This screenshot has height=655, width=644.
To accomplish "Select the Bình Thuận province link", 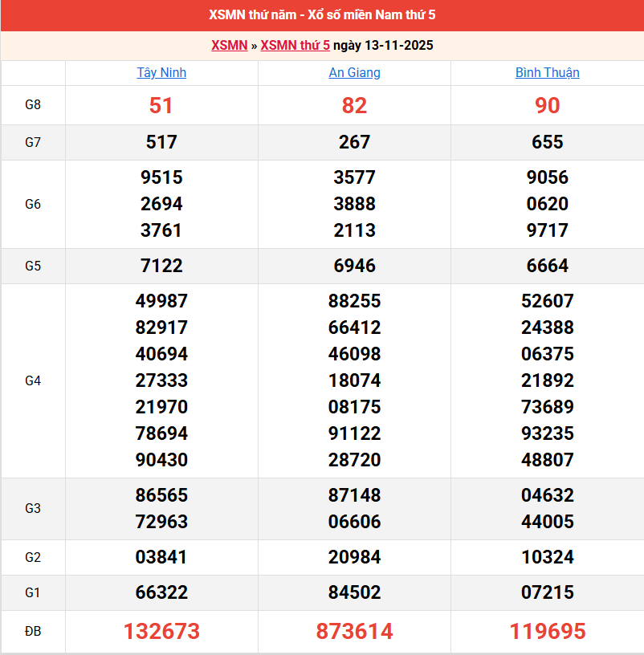I will click(x=547, y=72).
